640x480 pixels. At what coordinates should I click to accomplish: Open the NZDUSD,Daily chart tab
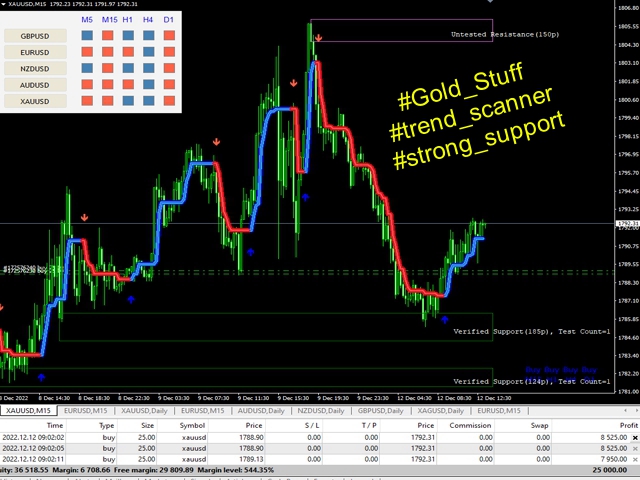pos(321,411)
